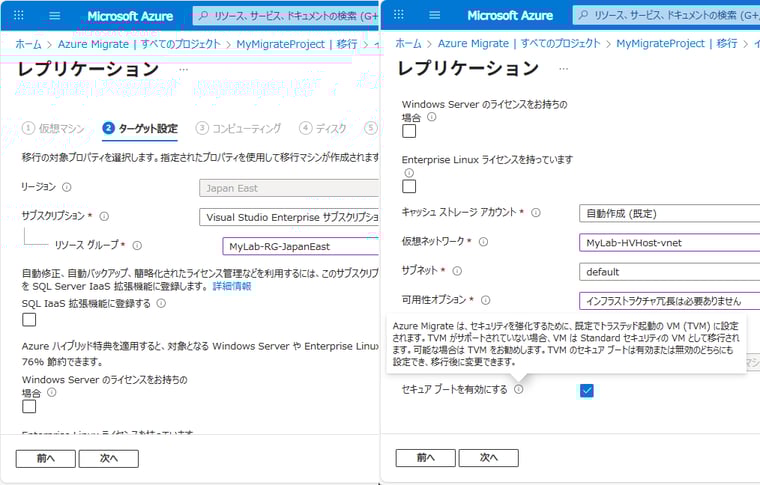Click Microsoft Azure logo in right window

click(x=510, y=15)
